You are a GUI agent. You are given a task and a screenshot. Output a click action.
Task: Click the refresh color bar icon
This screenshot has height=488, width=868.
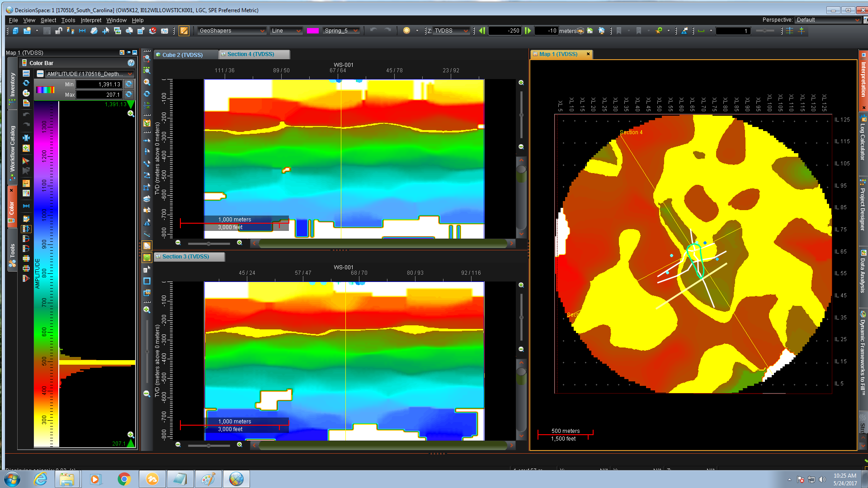tap(26, 83)
